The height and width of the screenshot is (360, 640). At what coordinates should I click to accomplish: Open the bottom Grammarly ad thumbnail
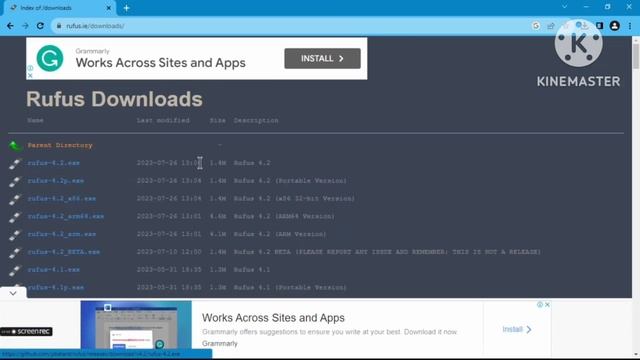[x=136, y=325]
